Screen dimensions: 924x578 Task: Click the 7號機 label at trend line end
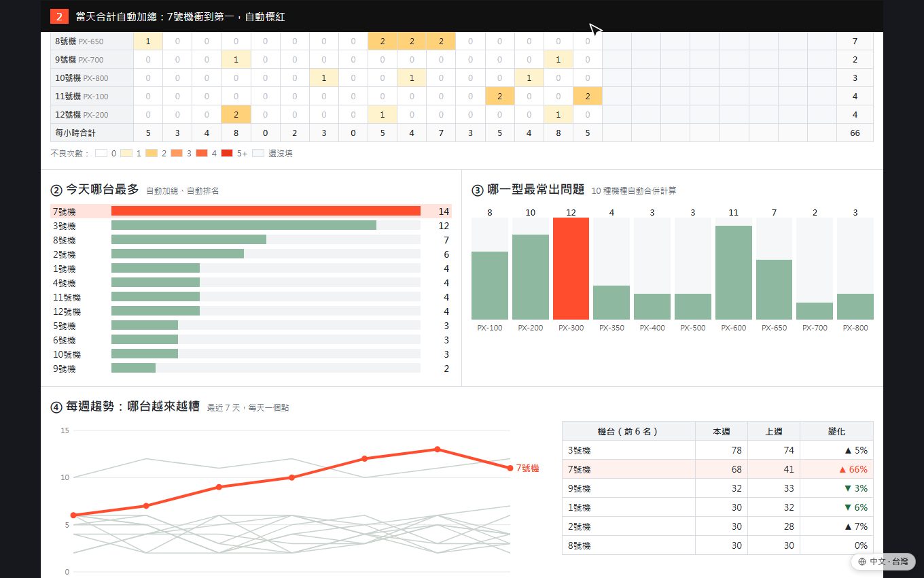527,469
